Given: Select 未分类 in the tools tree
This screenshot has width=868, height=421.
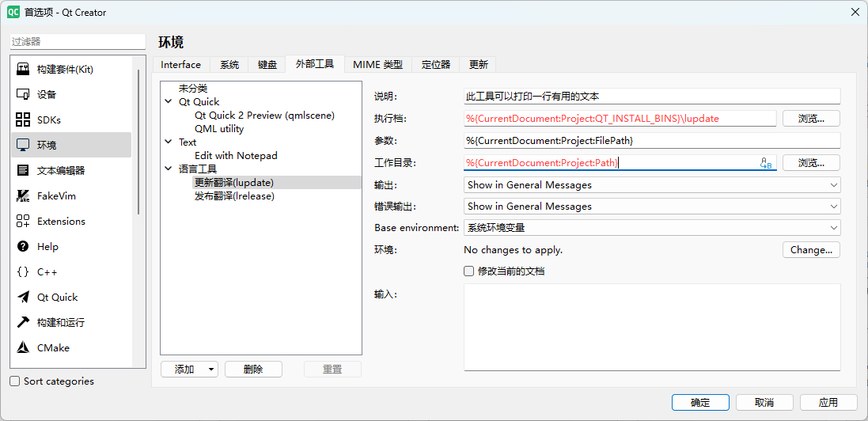Looking at the screenshot, I should (x=193, y=89).
